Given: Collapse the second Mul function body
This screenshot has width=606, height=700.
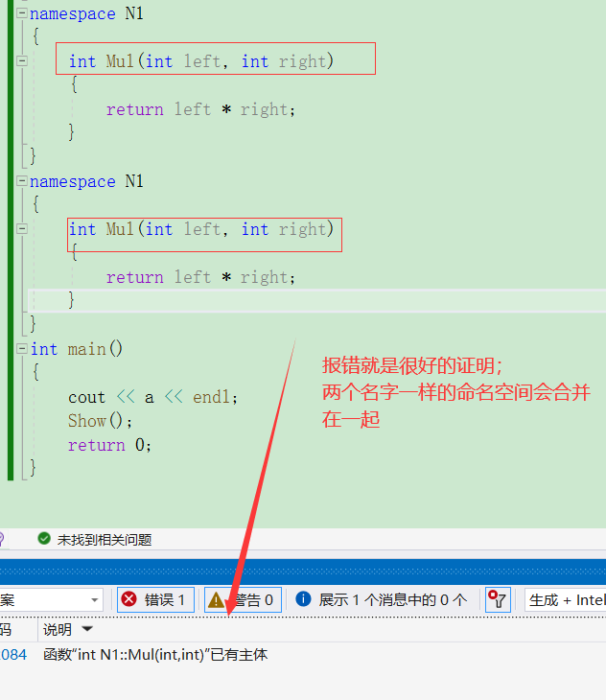Looking at the screenshot, I should (x=21, y=228).
